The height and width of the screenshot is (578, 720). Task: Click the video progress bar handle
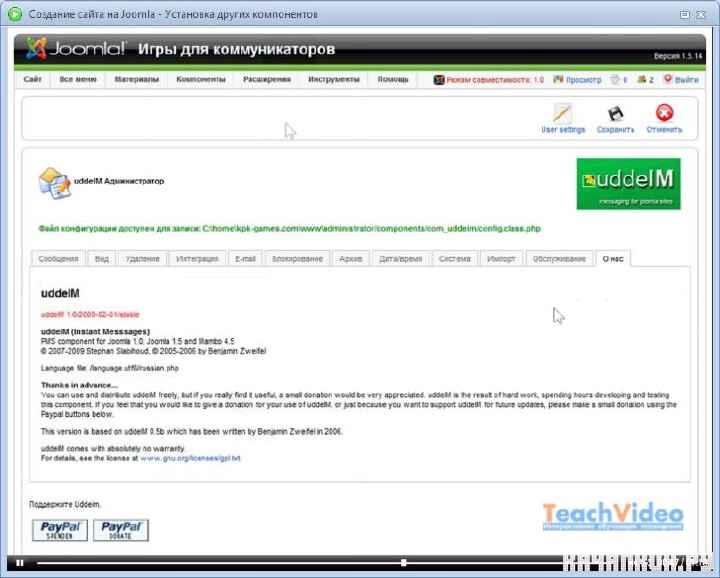click(403, 563)
